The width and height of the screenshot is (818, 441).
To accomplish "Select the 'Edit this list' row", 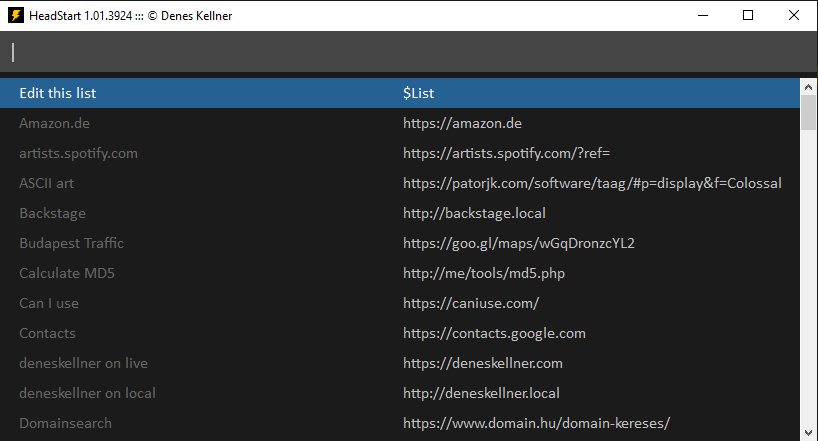I will (400, 93).
